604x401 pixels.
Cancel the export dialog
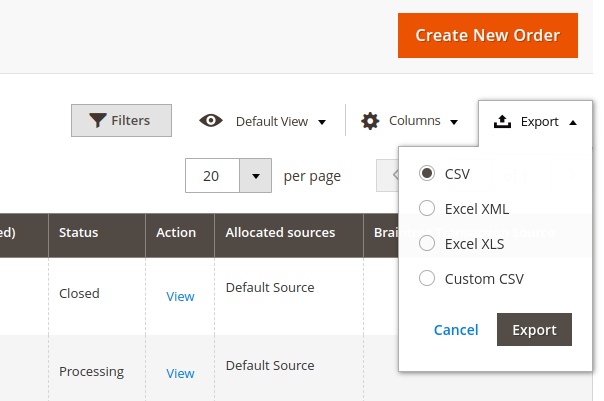point(456,330)
